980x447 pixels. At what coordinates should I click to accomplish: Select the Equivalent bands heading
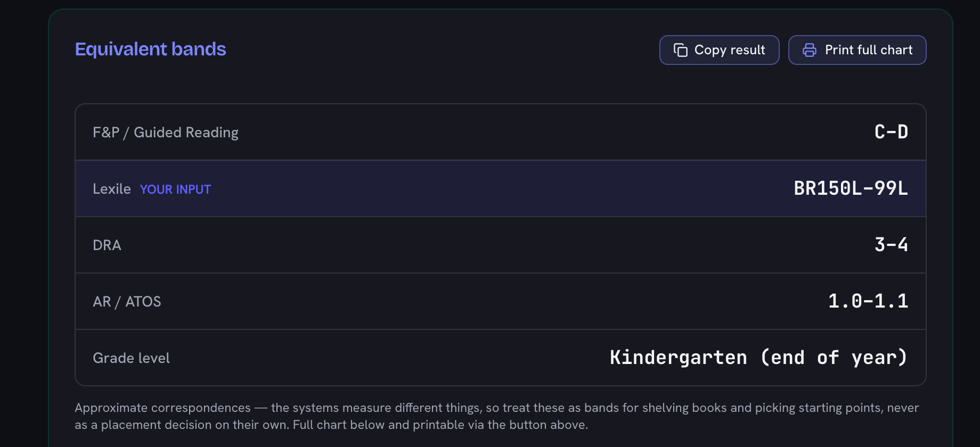(x=151, y=49)
